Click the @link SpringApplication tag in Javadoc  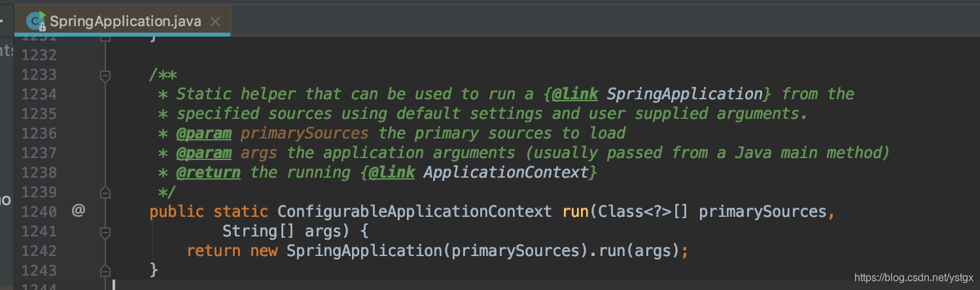pyautogui.click(x=657, y=94)
